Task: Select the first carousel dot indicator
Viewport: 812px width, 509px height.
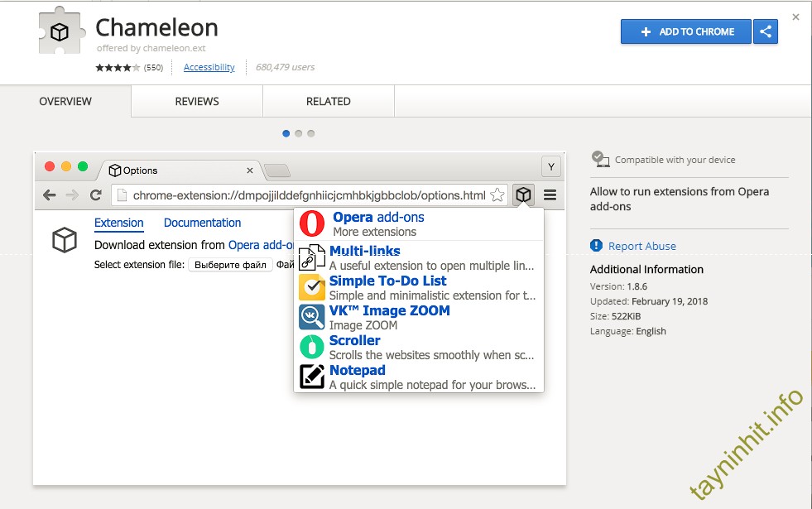Action: (286, 133)
